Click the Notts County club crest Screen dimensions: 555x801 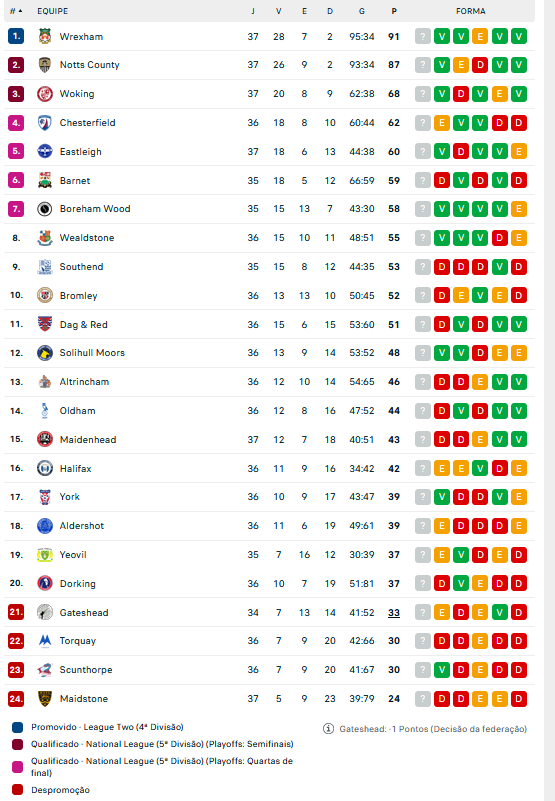pyautogui.click(x=45, y=65)
